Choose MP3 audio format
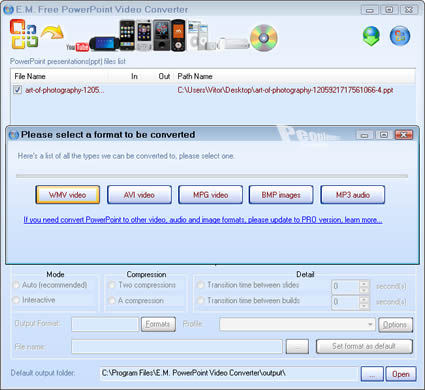This screenshot has width=425, height=390. click(x=353, y=195)
